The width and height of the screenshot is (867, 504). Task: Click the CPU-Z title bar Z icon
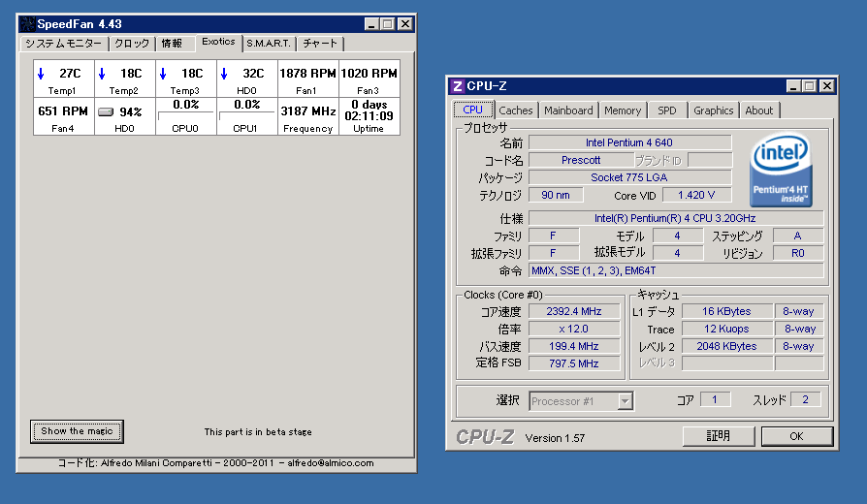click(458, 85)
